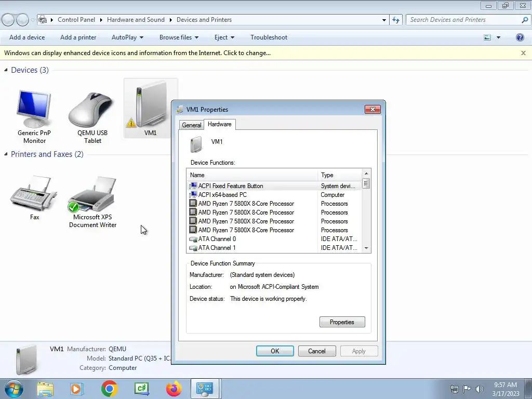The width and height of the screenshot is (532, 399).
Task: Open the Browse files dropdown menu
Action: (179, 37)
